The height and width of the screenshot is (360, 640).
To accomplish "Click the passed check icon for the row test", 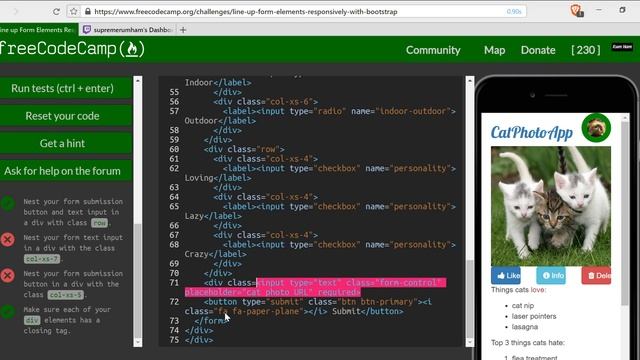I will [8, 203].
